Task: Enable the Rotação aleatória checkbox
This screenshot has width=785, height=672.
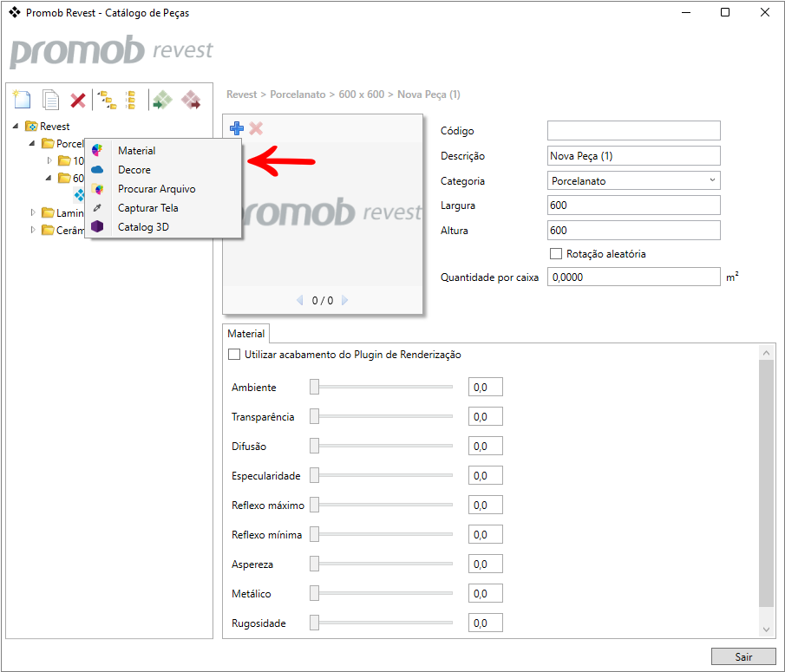Action: [x=556, y=254]
